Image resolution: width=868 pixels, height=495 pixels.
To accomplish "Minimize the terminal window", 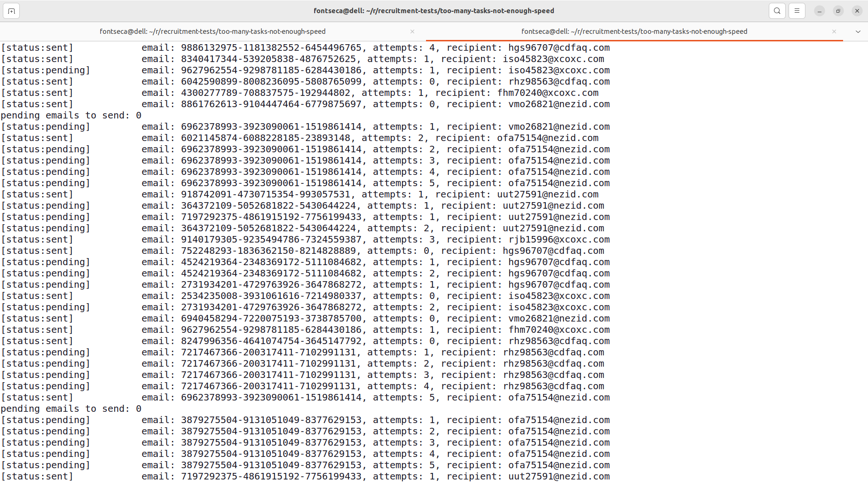I will 820,11.
